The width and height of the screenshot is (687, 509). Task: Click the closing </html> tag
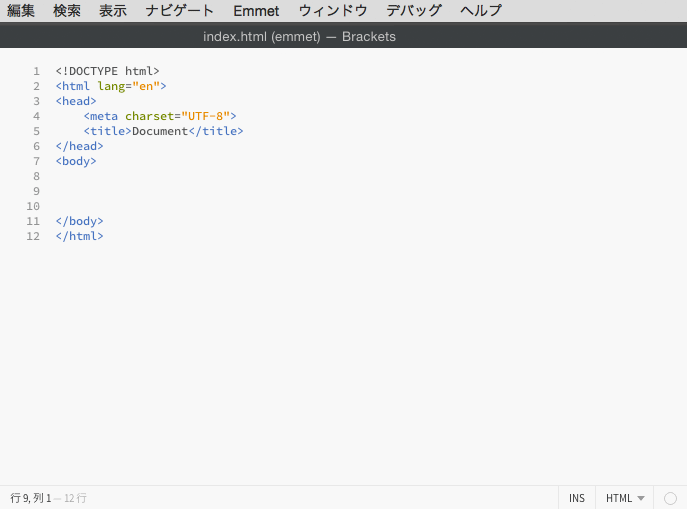click(79, 236)
